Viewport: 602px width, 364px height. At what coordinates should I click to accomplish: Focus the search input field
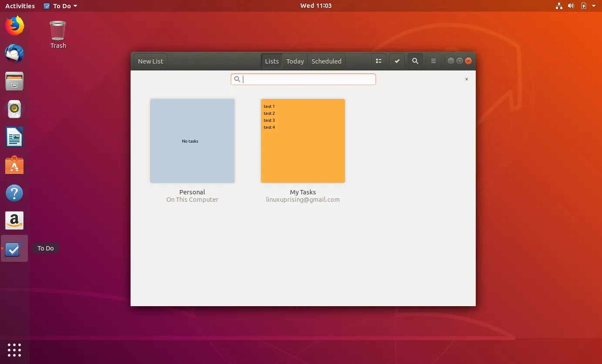pos(303,79)
